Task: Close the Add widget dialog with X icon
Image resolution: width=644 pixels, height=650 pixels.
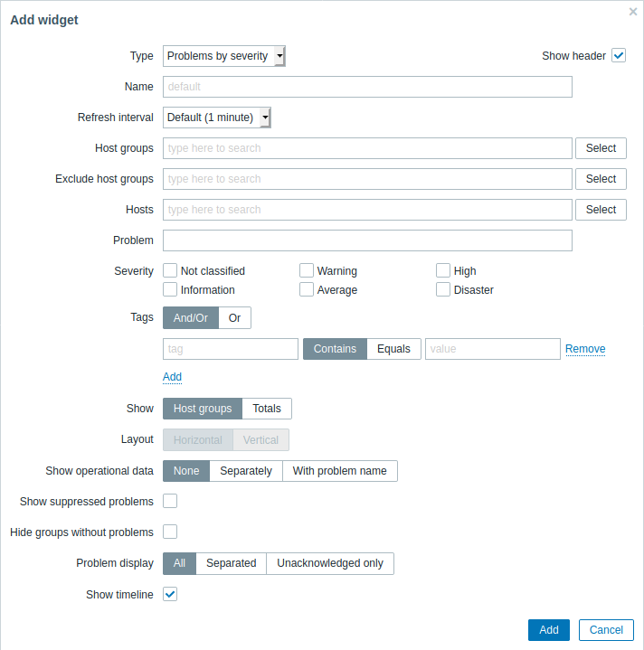Action: pos(633,12)
